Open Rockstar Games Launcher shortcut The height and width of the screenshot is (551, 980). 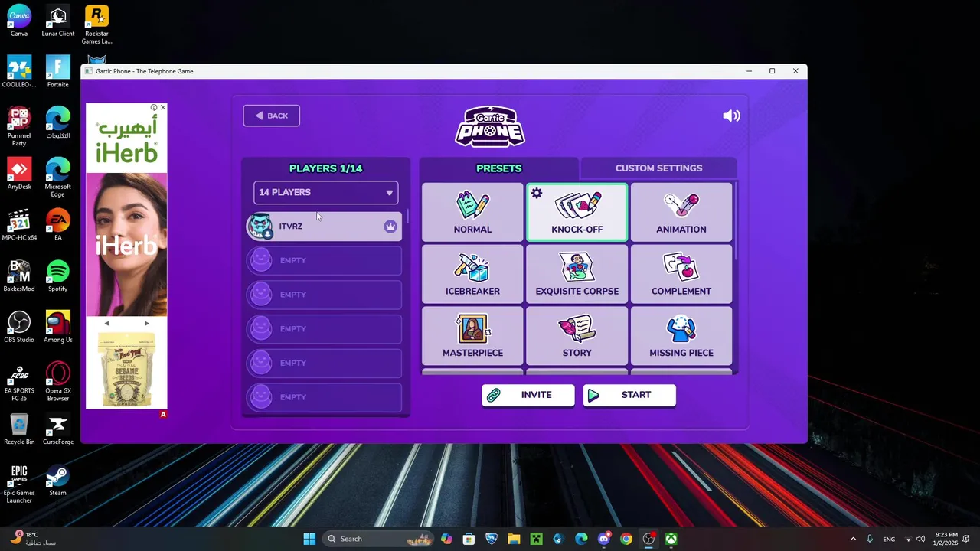click(96, 24)
